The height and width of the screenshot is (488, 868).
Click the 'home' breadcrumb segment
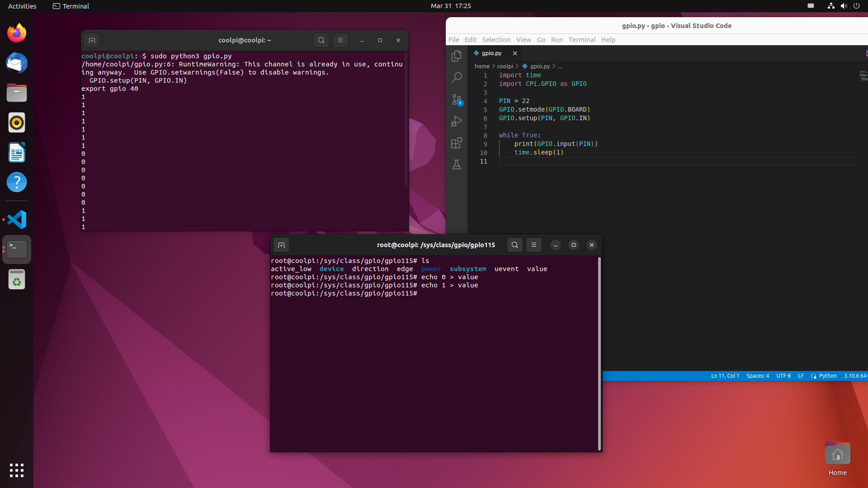tap(482, 66)
